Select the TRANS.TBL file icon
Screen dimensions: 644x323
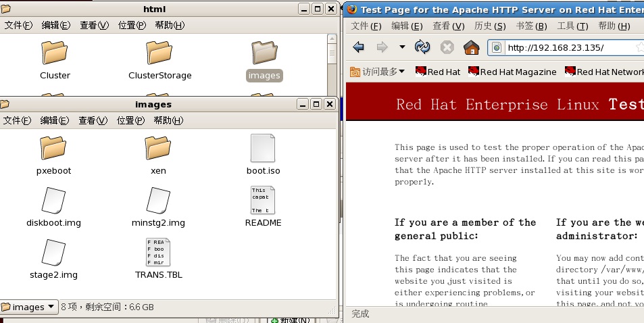click(158, 252)
